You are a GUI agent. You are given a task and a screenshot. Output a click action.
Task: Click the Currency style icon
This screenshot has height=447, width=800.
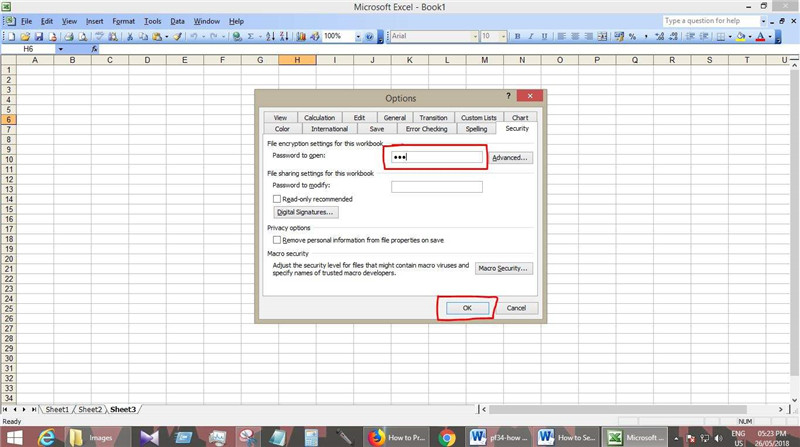619,36
